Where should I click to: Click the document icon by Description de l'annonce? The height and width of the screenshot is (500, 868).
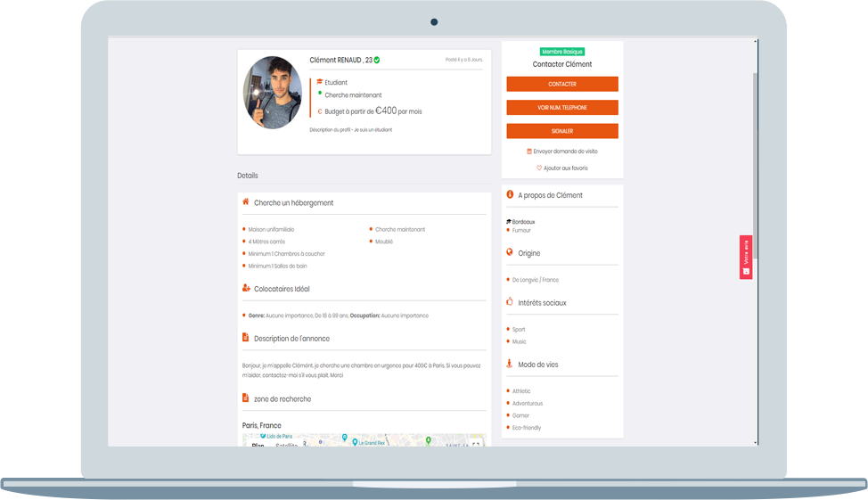tap(245, 338)
